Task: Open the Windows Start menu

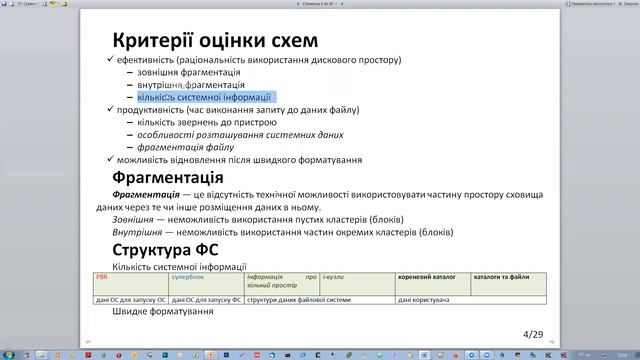Action: pyautogui.click(x=8, y=355)
